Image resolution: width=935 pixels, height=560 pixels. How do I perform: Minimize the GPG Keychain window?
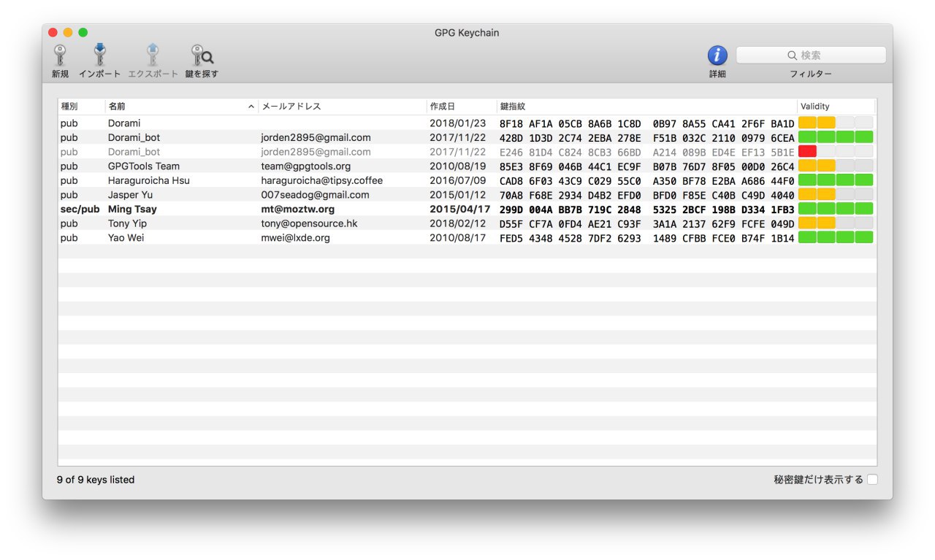pyautogui.click(x=68, y=32)
